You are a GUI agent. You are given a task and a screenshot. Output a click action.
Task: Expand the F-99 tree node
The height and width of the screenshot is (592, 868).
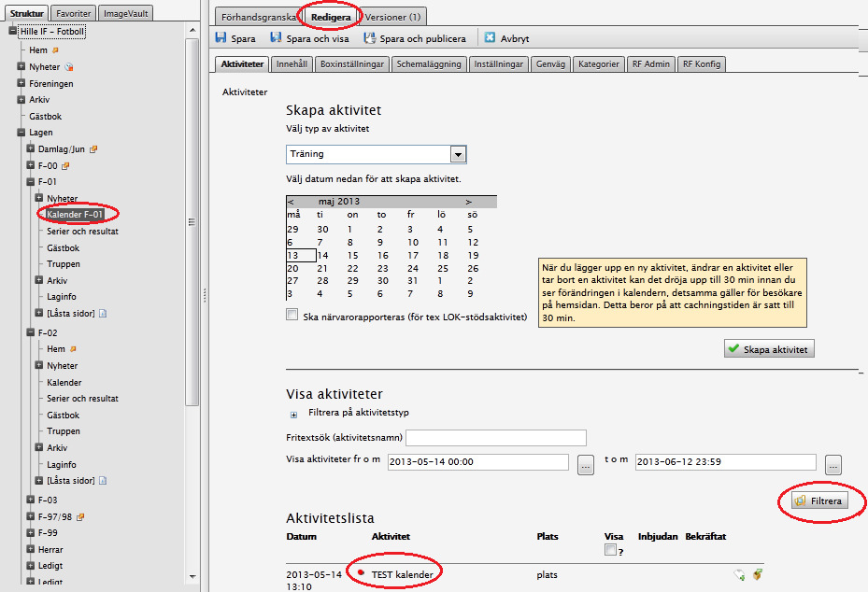pos(31,532)
